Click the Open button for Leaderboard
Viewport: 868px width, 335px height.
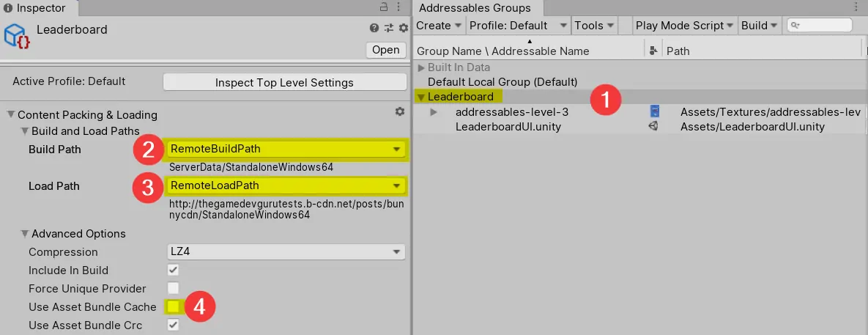[x=385, y=50]
